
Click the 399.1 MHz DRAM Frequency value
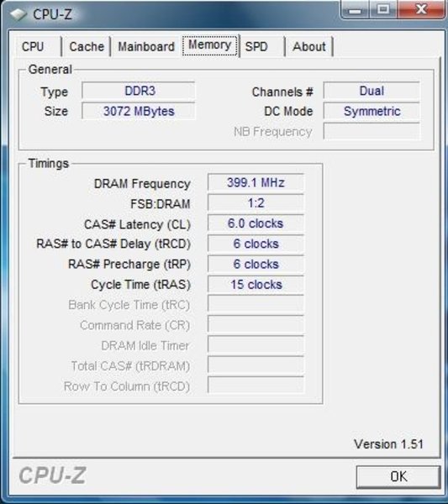click(256, 182)
